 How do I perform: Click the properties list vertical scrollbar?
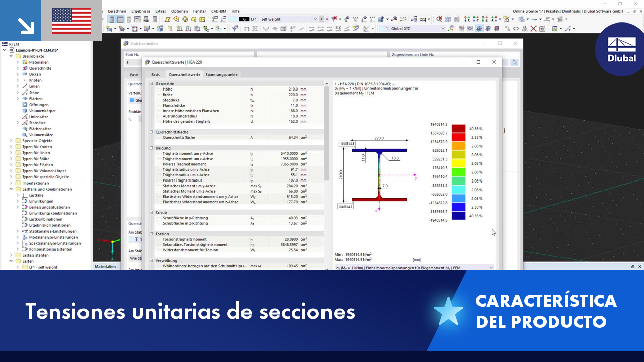coord(327,133)
